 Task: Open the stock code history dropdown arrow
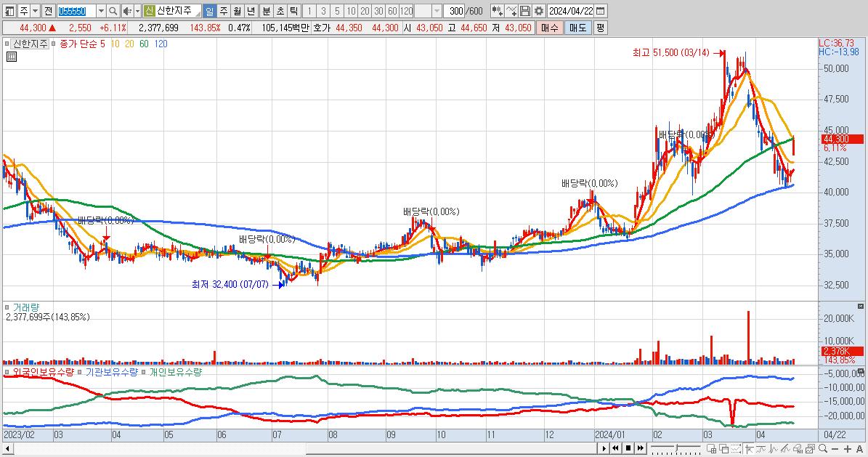101,10
